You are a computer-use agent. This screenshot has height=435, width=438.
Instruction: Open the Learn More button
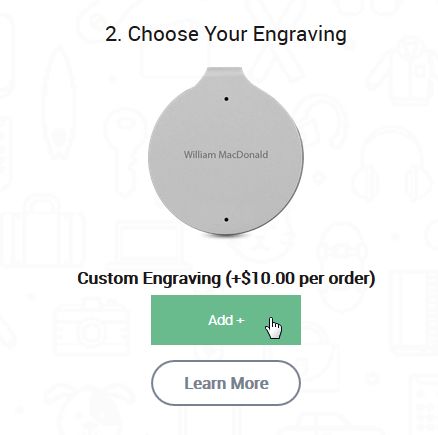tap(226, 383)
